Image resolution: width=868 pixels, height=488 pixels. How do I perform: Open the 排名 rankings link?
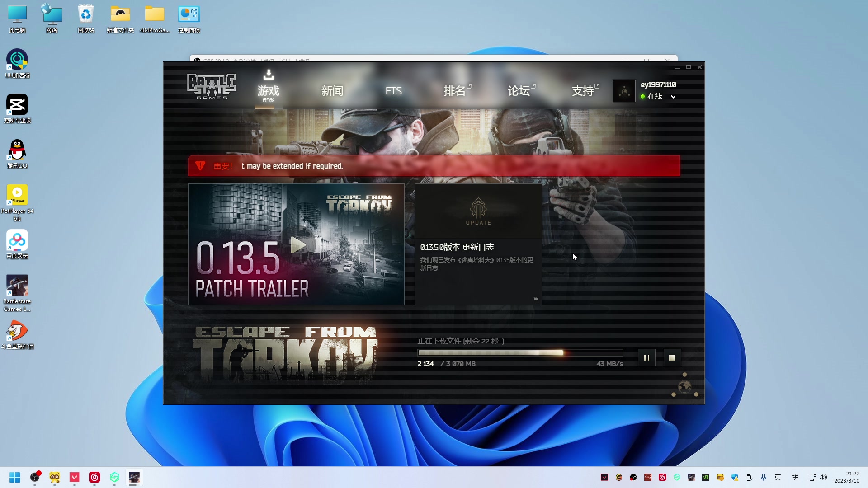[457, 91]
